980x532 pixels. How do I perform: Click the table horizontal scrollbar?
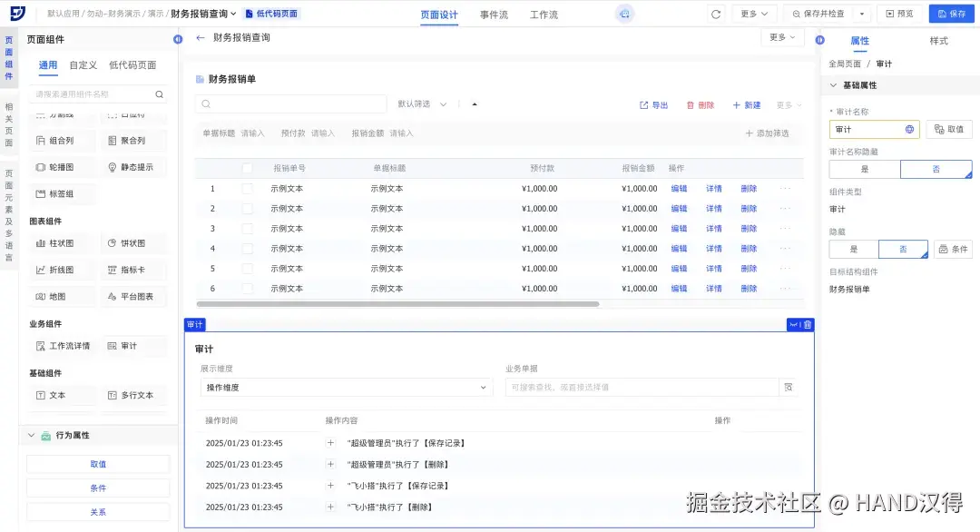pyautogui.click(x=398, y=304)
